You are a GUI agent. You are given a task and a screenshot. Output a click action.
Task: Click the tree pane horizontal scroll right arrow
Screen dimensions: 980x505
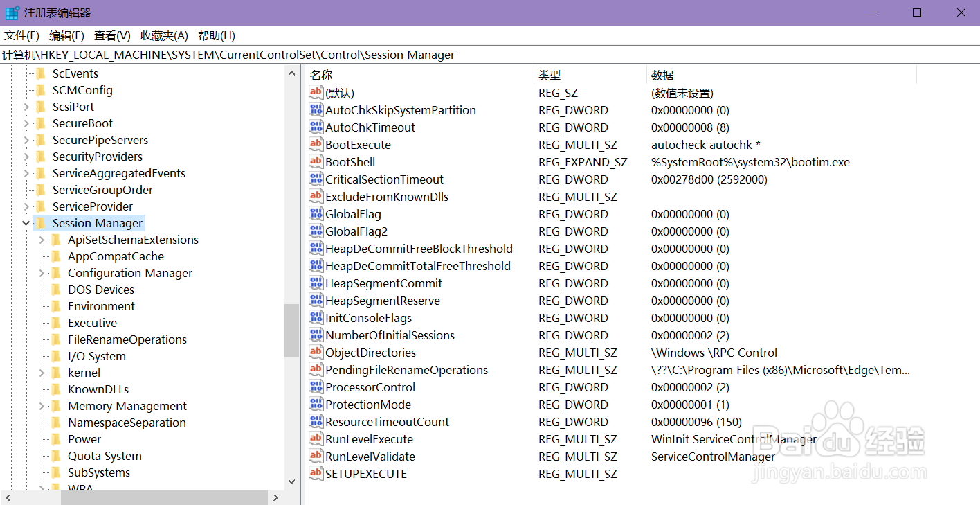(275, 497)
